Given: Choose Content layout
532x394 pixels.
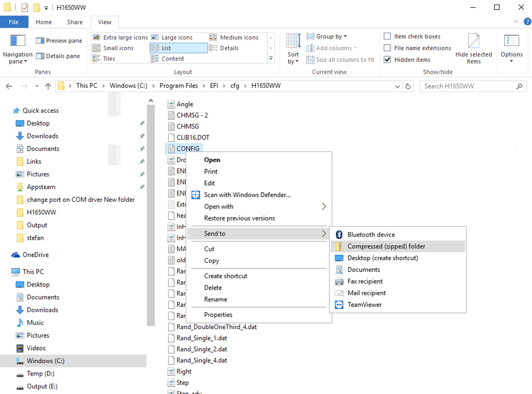Looking at the screenshot, I should point(168,59).
